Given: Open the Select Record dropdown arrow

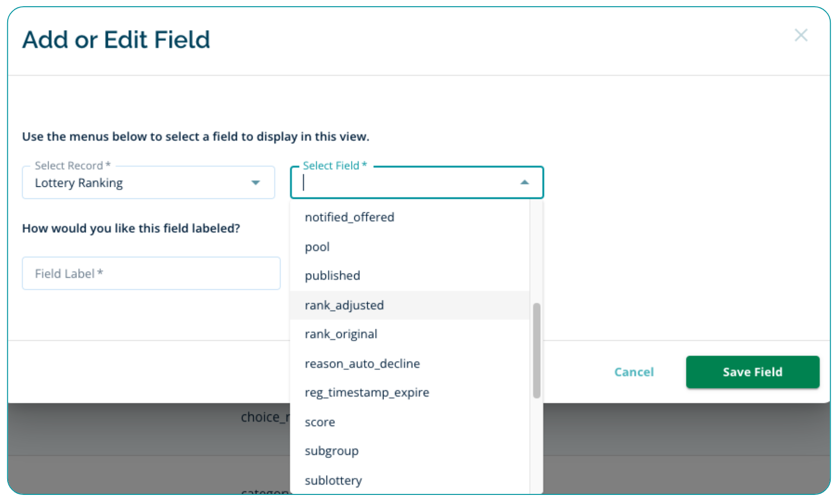Looking at the screenshot, I should (256, 183).
